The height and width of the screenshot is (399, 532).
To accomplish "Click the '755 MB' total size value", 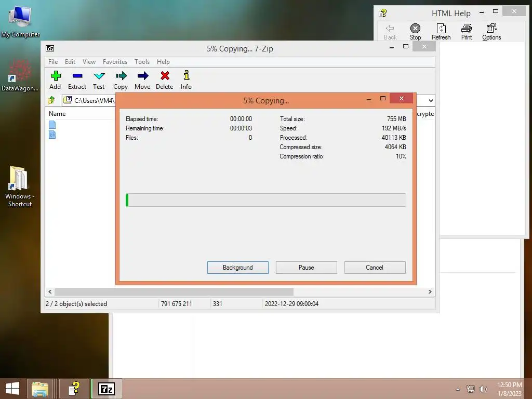I will coord(396,119).
